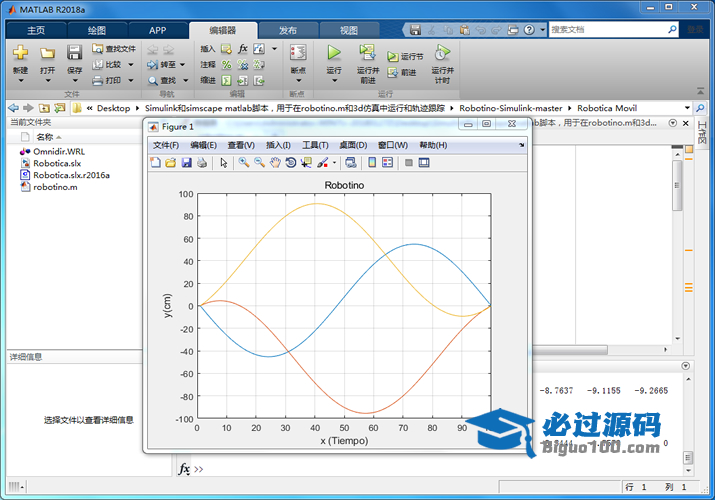Toggle Zoom In tool in Figure 1

click(244, 163)
